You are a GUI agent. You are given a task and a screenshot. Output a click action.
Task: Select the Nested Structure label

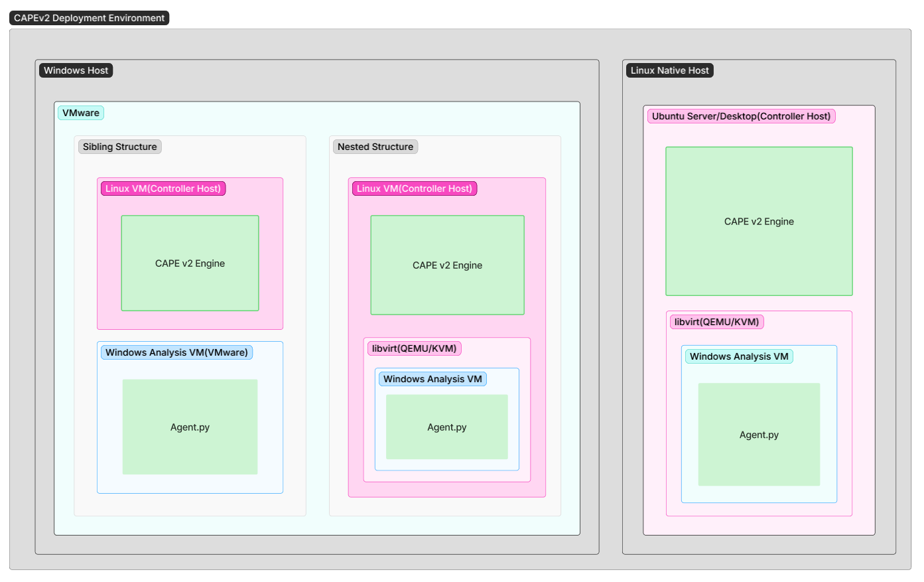375,147
